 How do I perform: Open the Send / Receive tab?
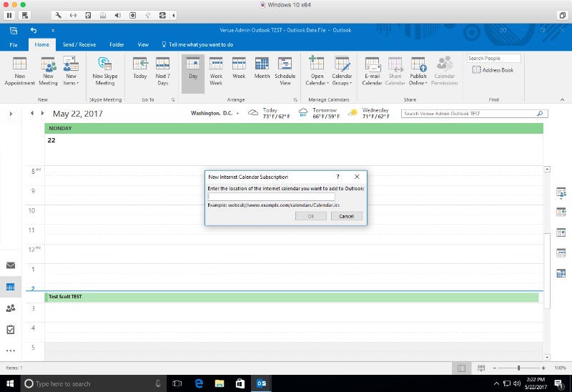[x=79, y=44]
